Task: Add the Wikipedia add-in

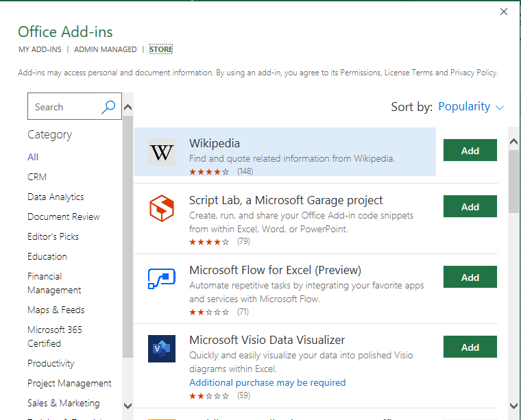Action: [x=470, y=151]
